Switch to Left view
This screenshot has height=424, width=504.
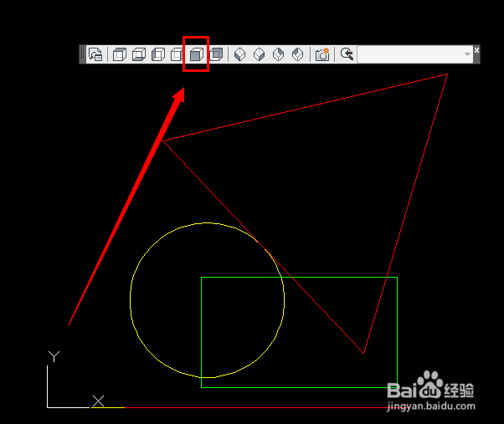(158, 54)
